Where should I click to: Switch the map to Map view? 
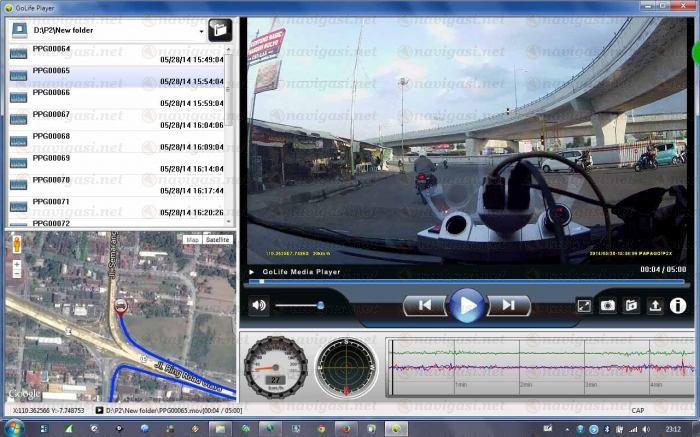coord(192,240)
